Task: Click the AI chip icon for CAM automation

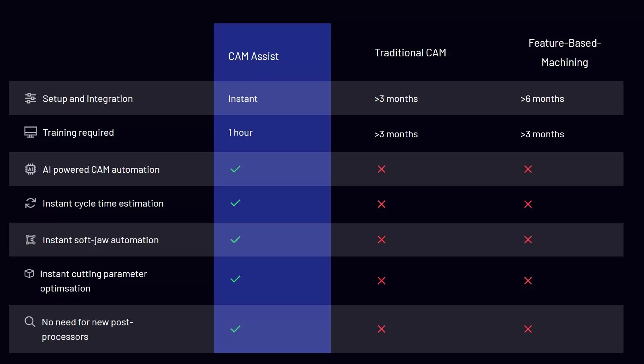Action: click(x=30, y=169)
